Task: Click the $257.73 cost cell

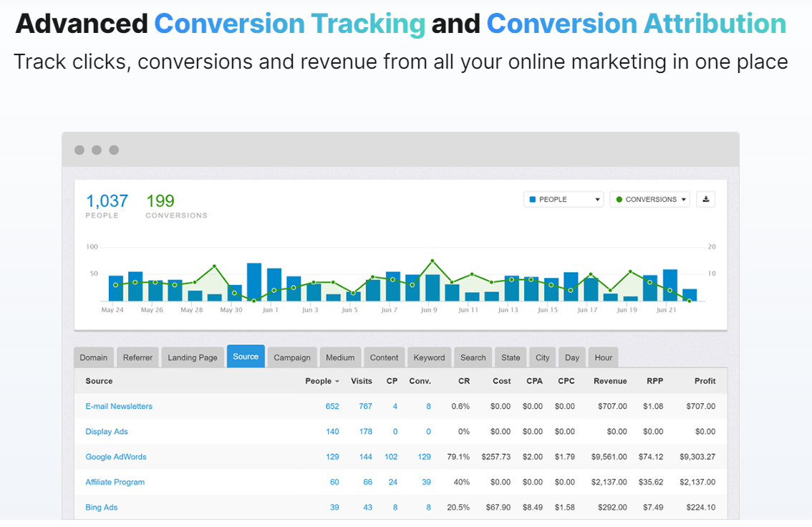Action: click(496, 457)
